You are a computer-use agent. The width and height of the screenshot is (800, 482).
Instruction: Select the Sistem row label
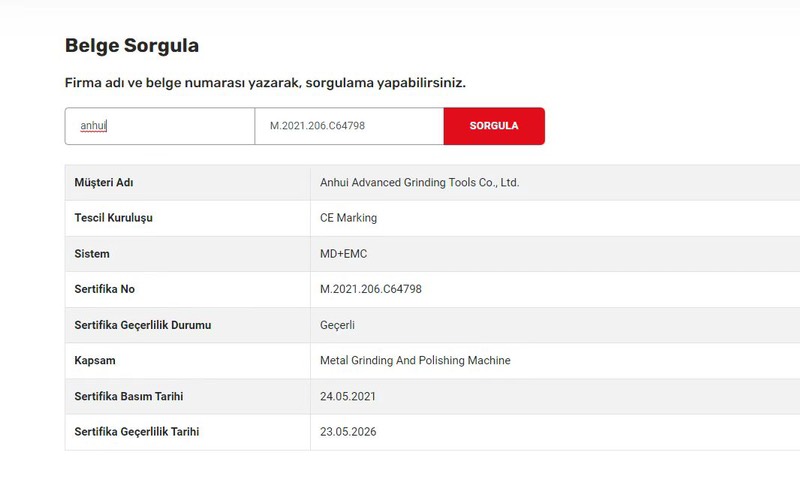pos(92,254)
